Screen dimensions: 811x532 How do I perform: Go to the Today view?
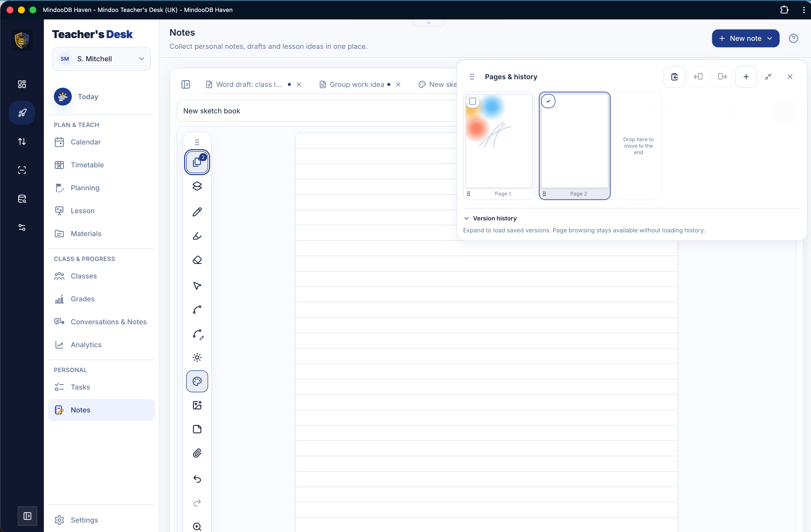tap(101, 97)
